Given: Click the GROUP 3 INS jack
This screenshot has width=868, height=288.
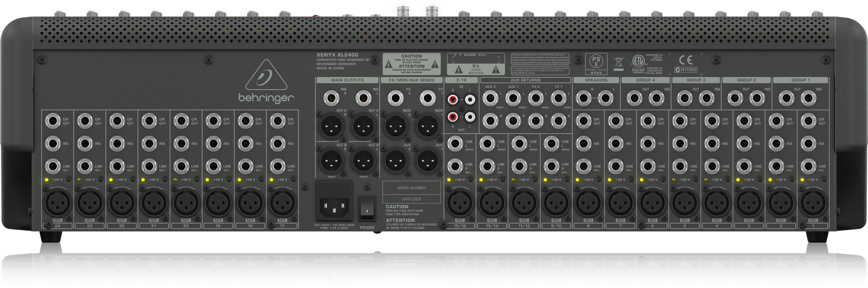Looking at the screenshot, I should pyautogui.click(x=707, y=99).
